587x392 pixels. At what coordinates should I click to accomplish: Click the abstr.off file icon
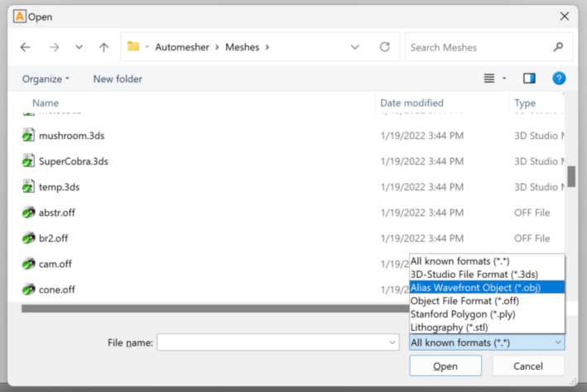pos(28,213)
